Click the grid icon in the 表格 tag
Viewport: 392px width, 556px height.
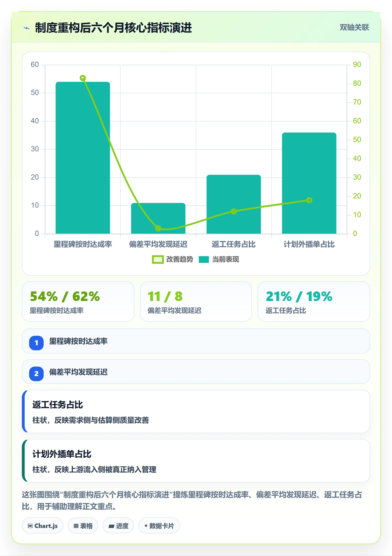click(76, 526)
